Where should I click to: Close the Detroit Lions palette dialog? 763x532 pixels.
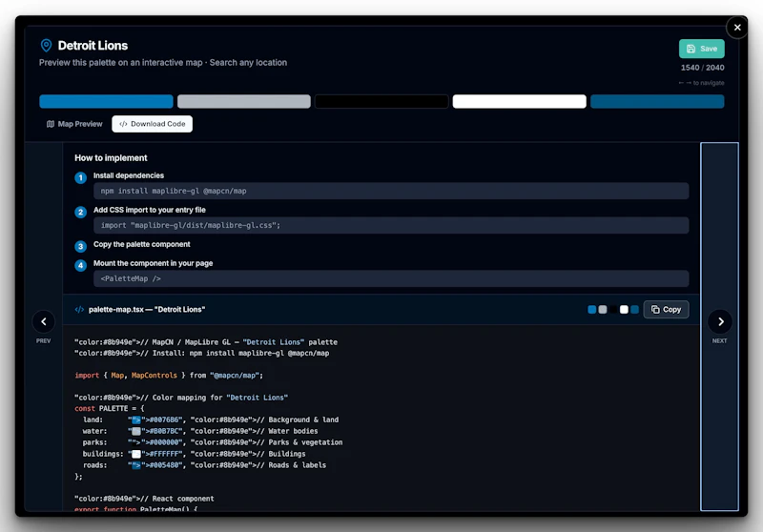coord(737,28)
